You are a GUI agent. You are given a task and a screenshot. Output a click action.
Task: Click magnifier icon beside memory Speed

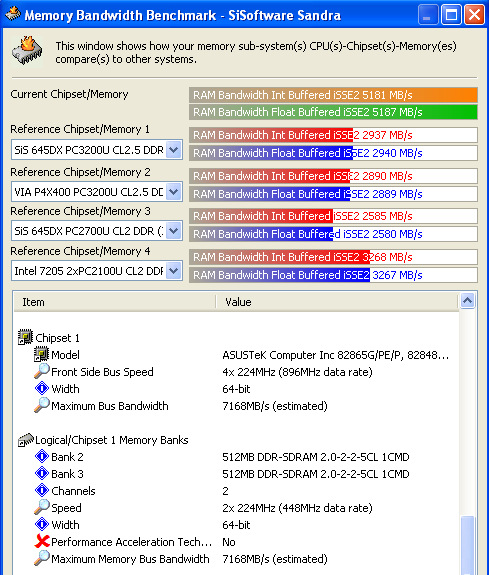point(41,507)
